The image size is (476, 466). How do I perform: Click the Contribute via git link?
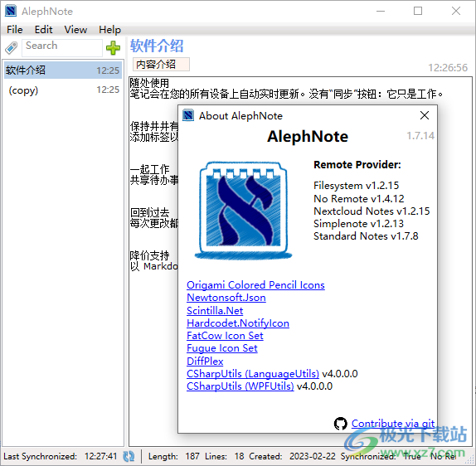point(393,423)
